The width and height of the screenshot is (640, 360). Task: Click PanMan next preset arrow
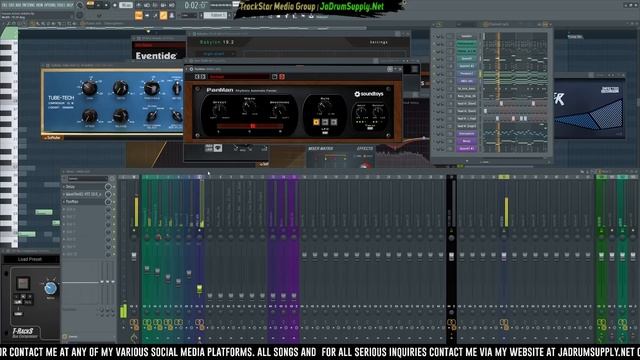coord(203,76)
